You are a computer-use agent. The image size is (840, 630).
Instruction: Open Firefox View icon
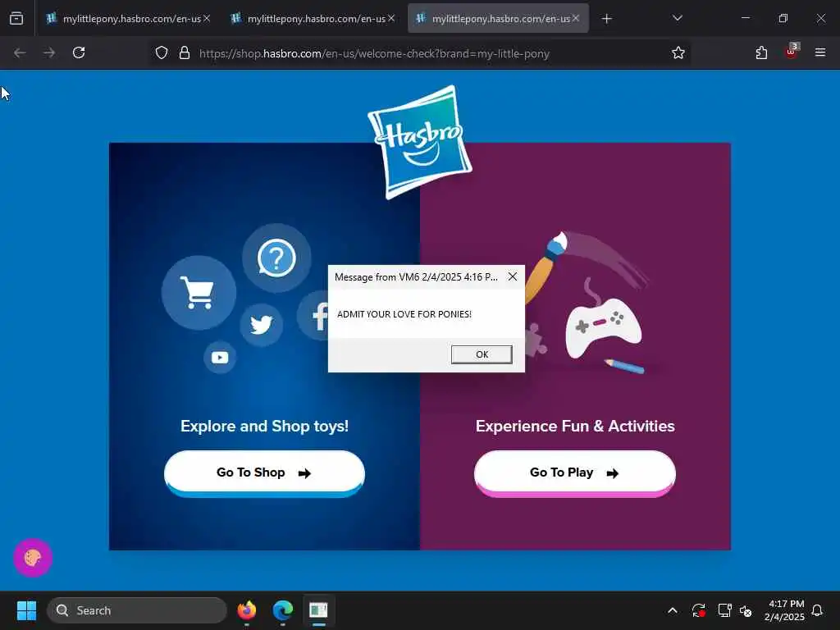16,19
